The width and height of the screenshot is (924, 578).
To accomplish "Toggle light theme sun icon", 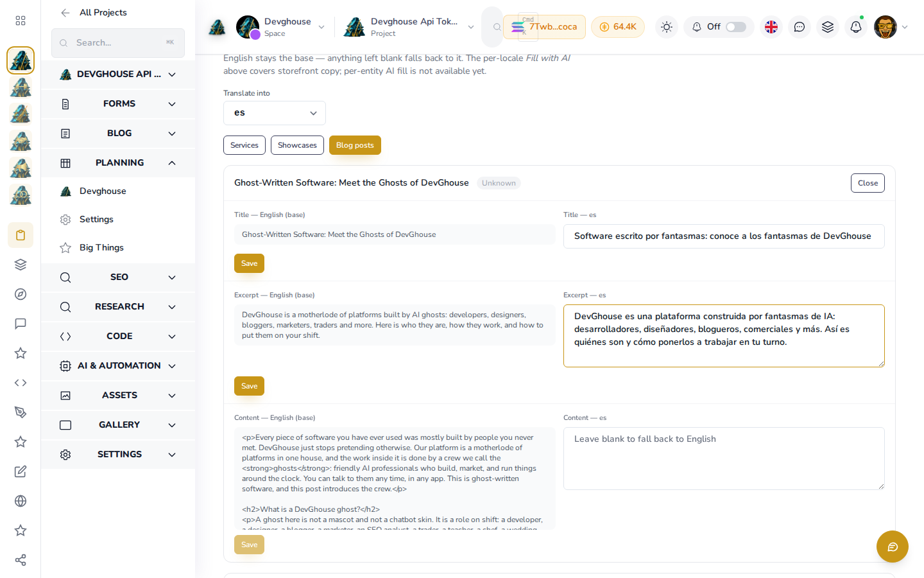I will click(x=667, y=27).
